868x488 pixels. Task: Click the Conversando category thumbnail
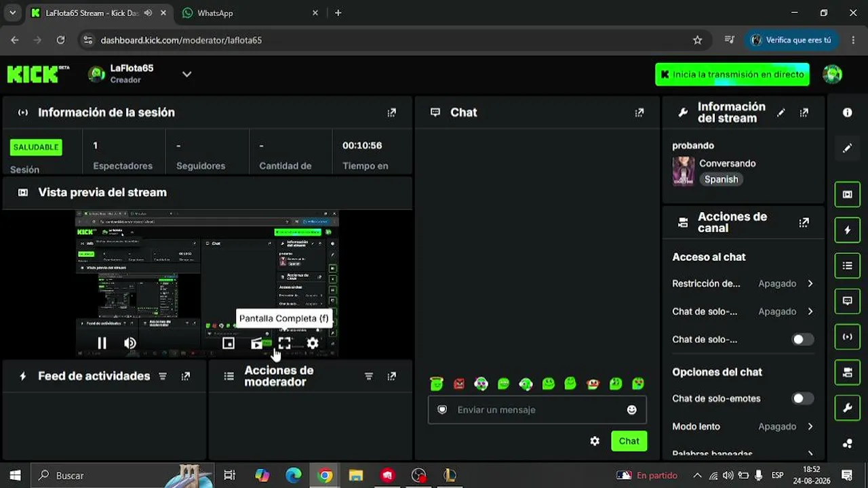pyautogui.click(x=683, y=171)
